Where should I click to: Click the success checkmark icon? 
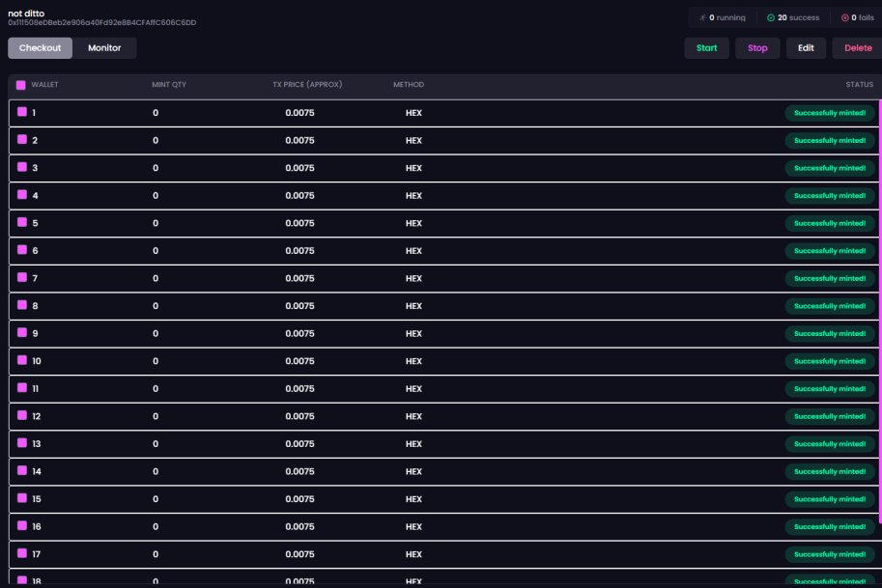771,18
